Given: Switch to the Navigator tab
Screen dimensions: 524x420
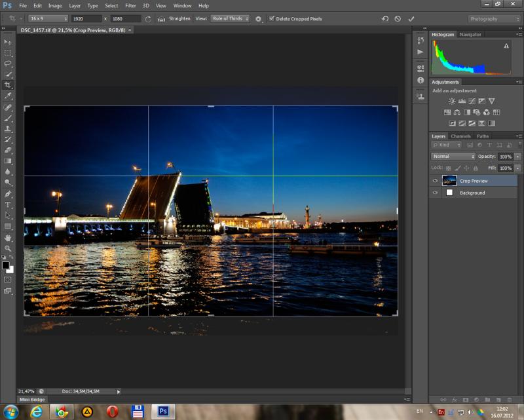Looking at the screenshot, I should (470, 35).
